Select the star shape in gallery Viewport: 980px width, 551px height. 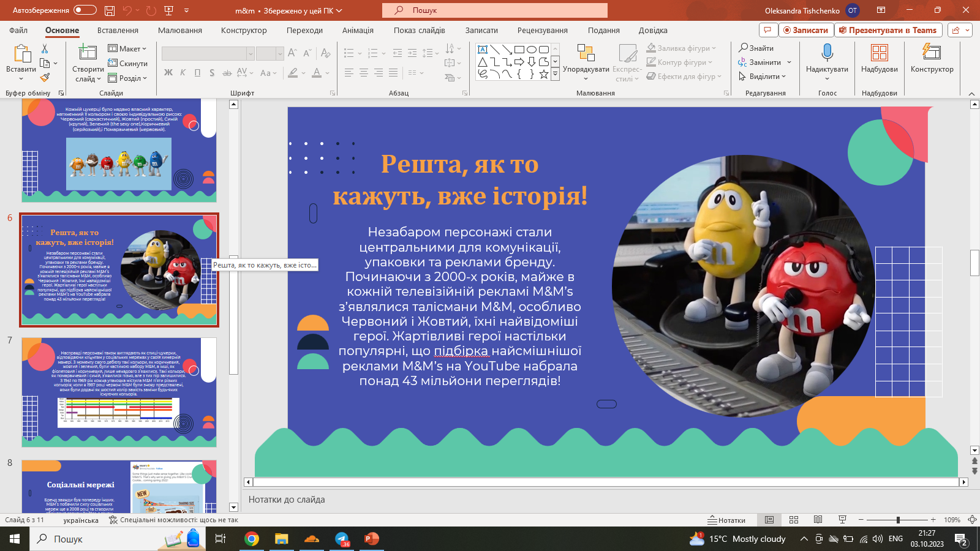[544, 74]
